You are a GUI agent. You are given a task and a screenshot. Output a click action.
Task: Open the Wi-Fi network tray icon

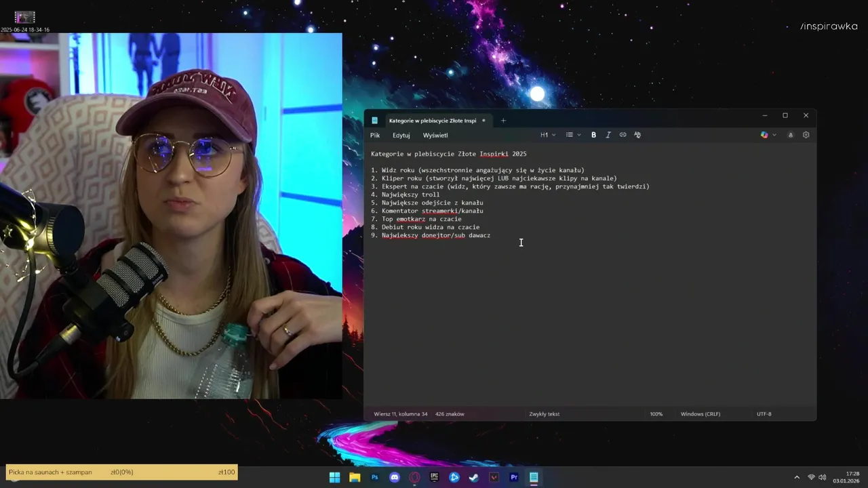811,477
